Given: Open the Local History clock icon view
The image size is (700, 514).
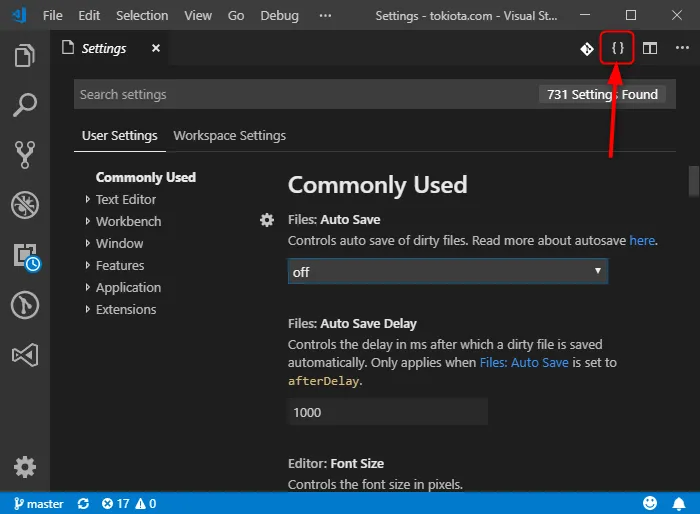Looking at the screenshot, I should (26, 257).
